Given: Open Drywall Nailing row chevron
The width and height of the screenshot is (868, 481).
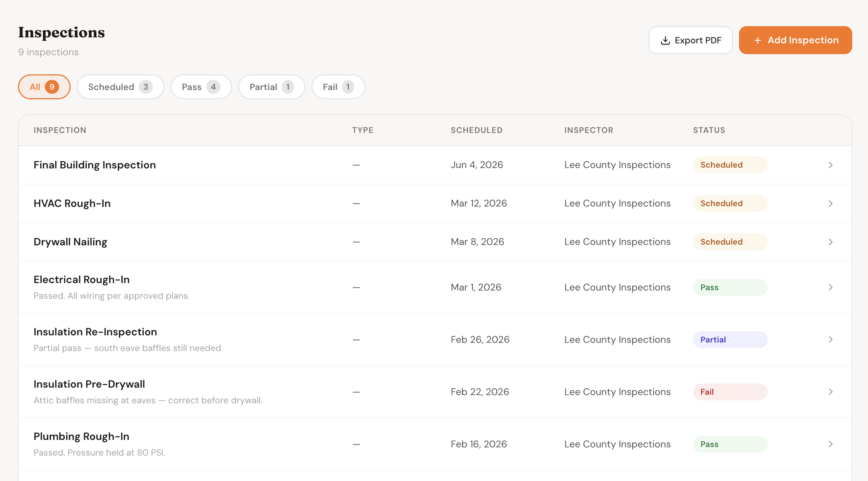Looking at the screenshot, I should [831, 242].
